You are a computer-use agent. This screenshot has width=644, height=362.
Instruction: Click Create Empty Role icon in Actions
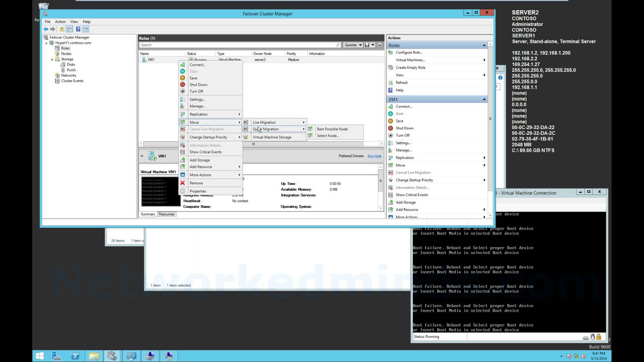coord(390,67)
